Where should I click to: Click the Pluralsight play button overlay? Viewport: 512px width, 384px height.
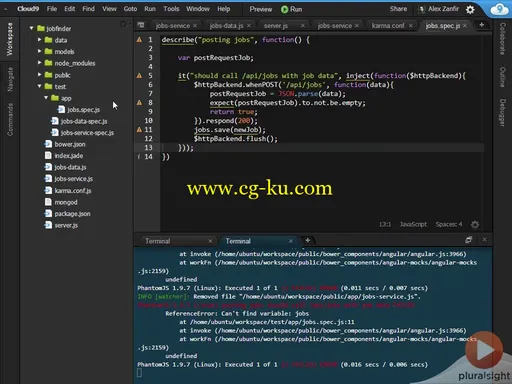pyautogui.click(x=484, y=350)
